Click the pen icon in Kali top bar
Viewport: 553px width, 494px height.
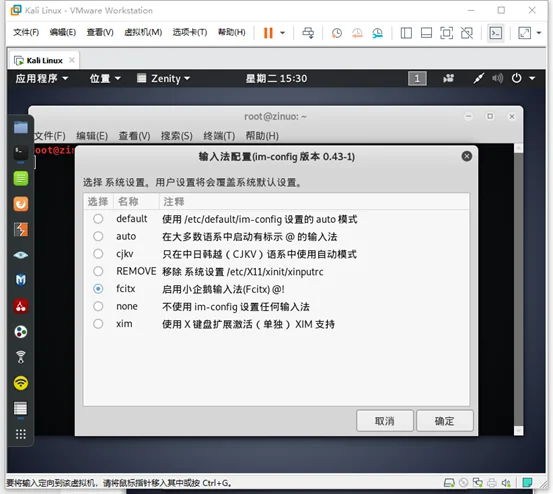click(x=479, y=78)
